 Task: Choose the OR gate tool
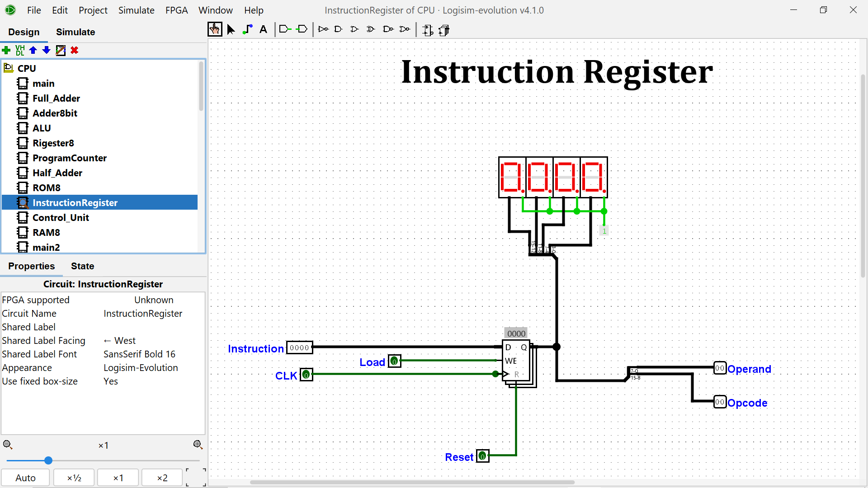point(355,29)
